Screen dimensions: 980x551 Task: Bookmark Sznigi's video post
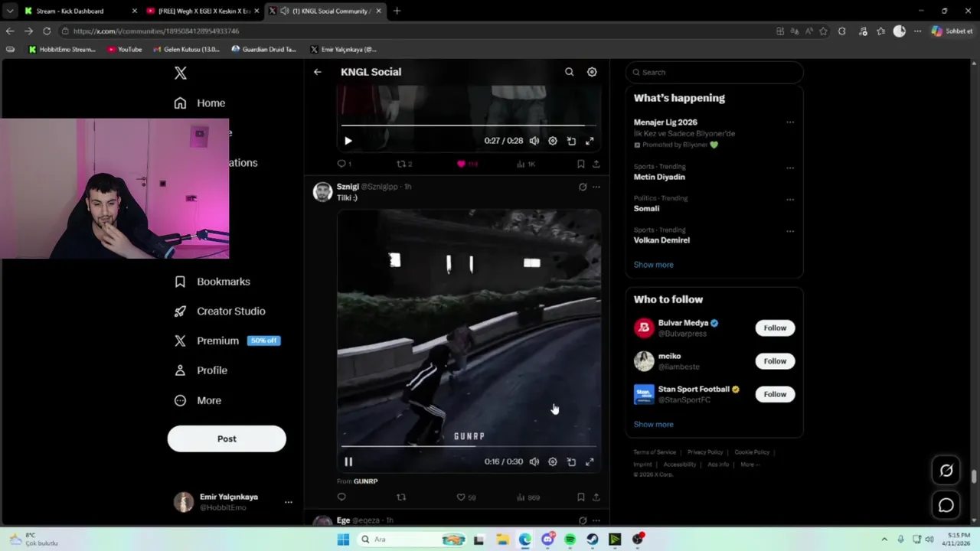[x=580, y=497]
